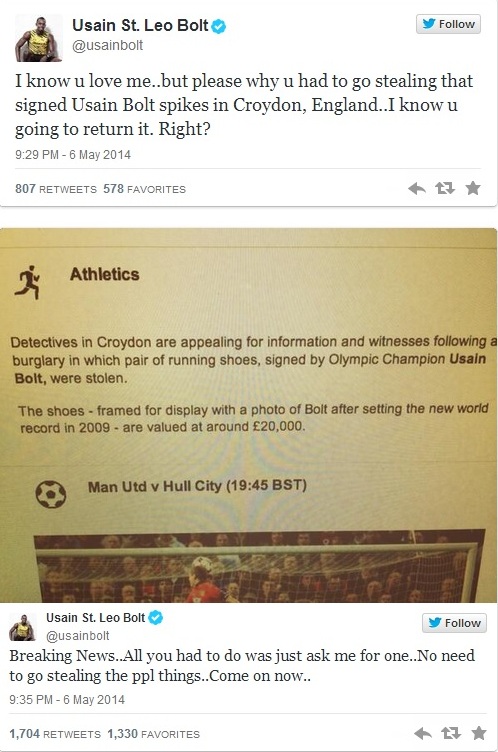View the 807 retweets list
Viewport: 498px width, 752px height.
[56, 189]
